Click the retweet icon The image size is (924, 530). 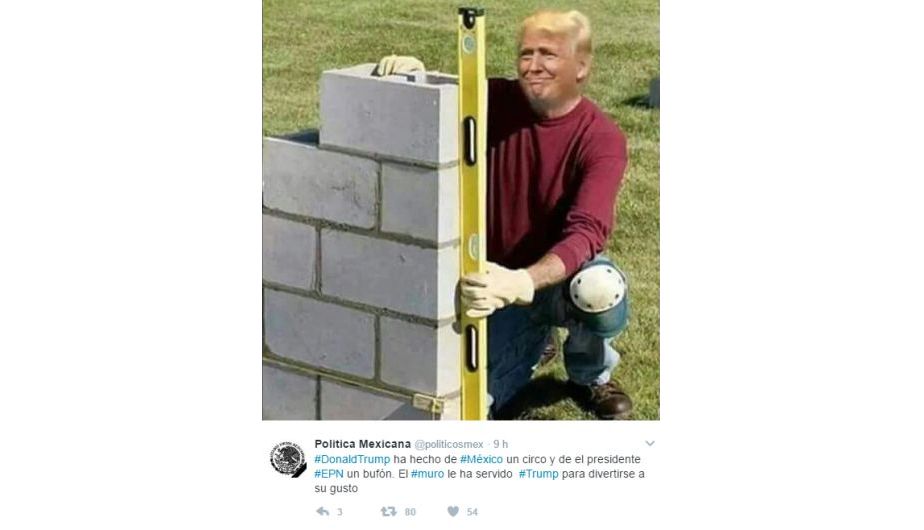click(x=388, y=512)
